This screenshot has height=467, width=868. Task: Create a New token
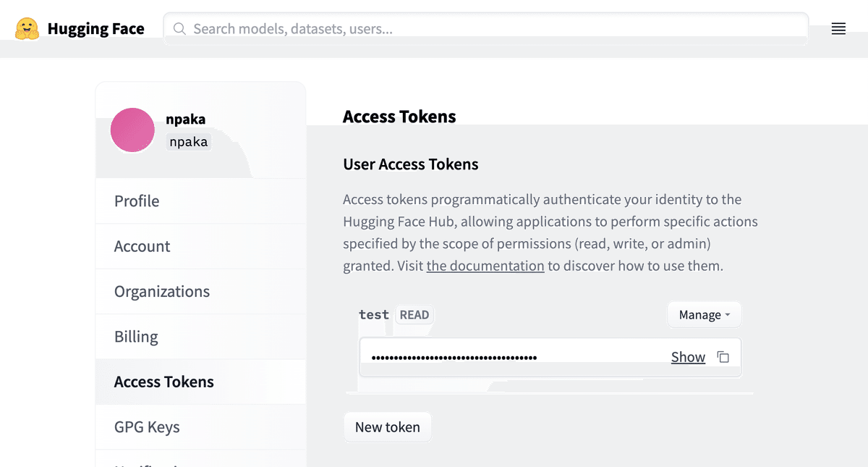(388, 427)
